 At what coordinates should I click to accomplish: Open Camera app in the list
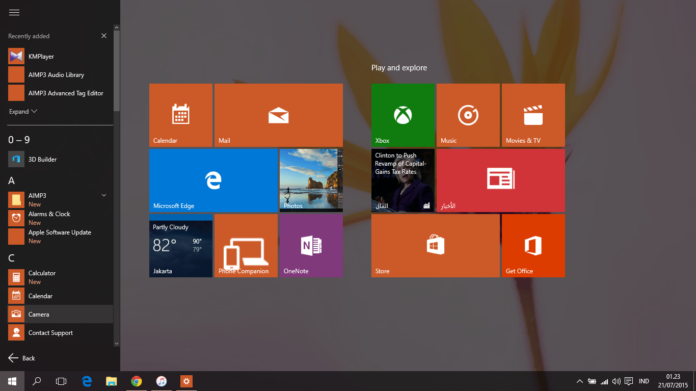click(x=60, y=314)
